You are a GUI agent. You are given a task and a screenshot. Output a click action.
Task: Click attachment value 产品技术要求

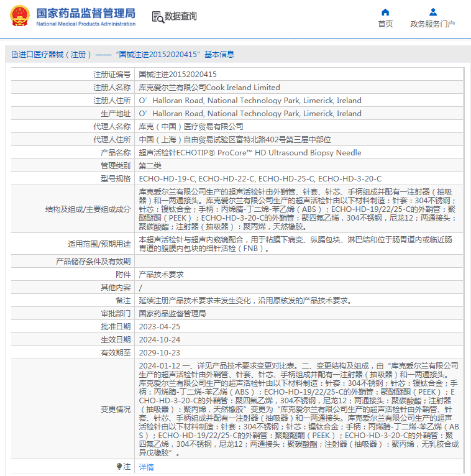tap(162, 275)
